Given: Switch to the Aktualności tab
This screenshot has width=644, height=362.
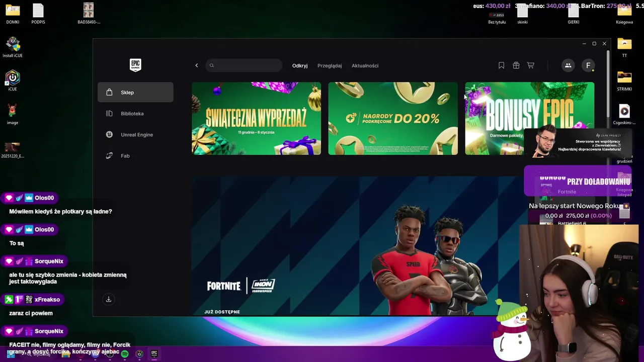Looking at the screenshot, I should pyautogui.click(x=365, y=66).
